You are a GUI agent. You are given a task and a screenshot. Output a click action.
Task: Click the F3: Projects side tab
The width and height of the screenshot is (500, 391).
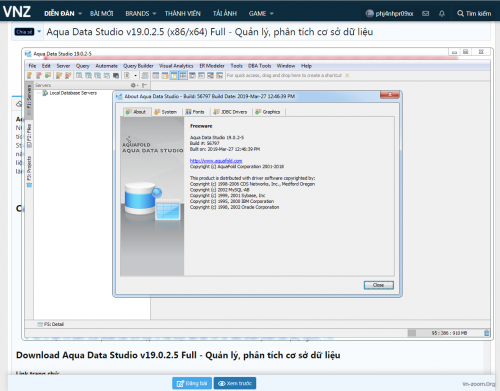click(x=29, y=171)
